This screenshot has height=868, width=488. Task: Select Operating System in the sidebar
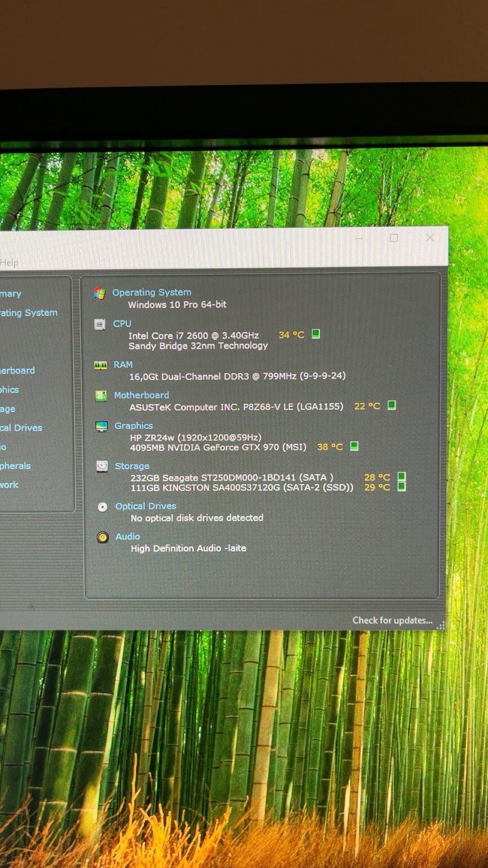point(28,313)
